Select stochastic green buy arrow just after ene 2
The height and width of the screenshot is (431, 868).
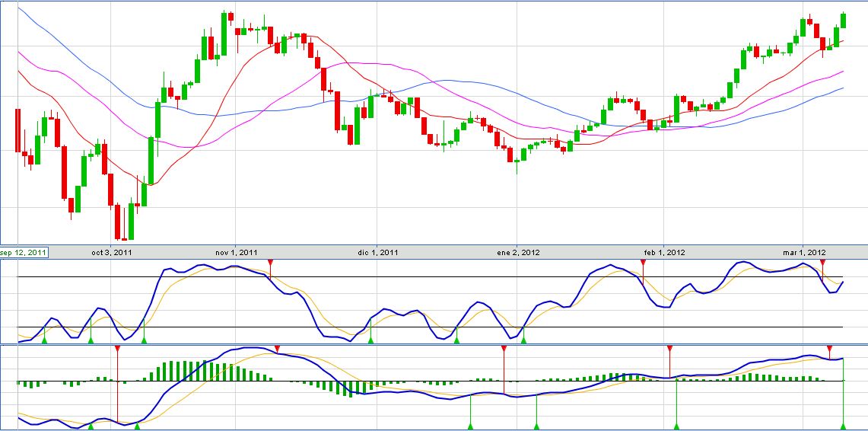(523, 340)
